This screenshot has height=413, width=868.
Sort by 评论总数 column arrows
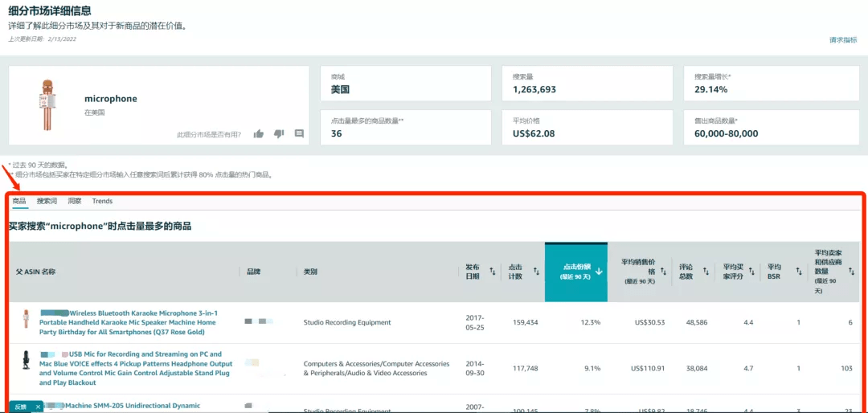pos(706,272)
